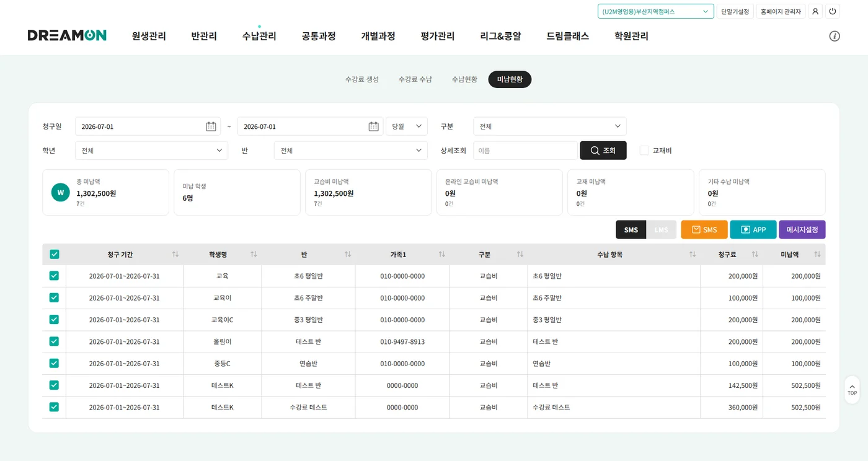The image size is (868, 461).
Task: Click the 교습비 미납액 summary card
Action: tap(368, 192)
